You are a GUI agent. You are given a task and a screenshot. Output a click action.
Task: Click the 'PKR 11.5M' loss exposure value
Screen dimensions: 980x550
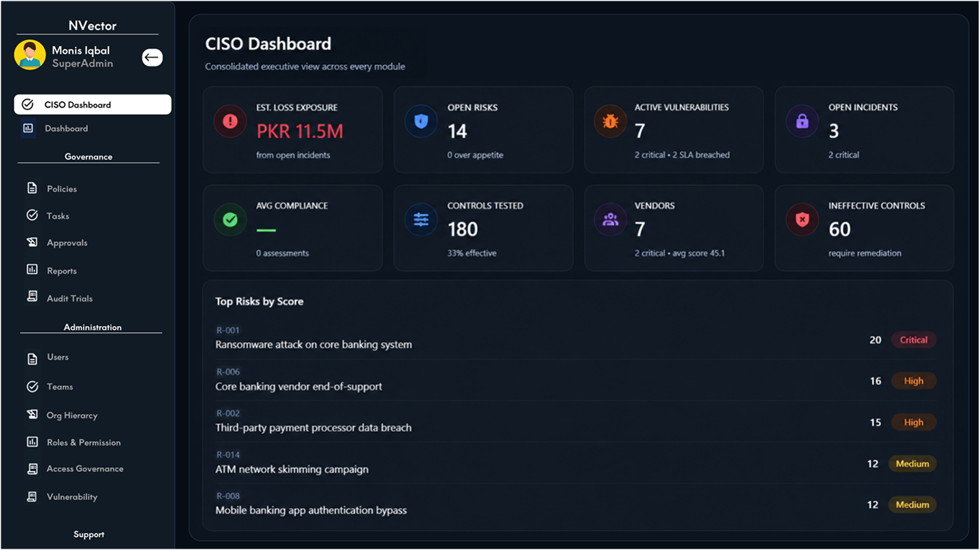pyautogui.click(x=300, y=132)
